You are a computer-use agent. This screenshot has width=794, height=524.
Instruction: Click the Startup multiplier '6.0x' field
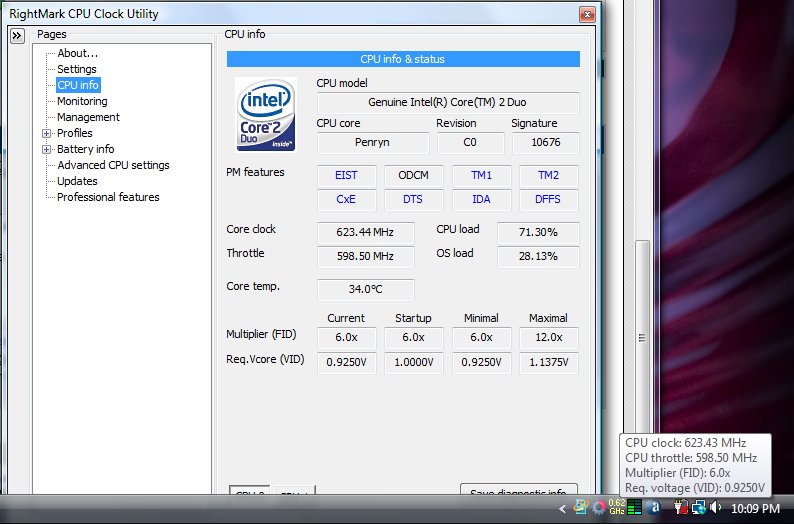coord(413,338)
